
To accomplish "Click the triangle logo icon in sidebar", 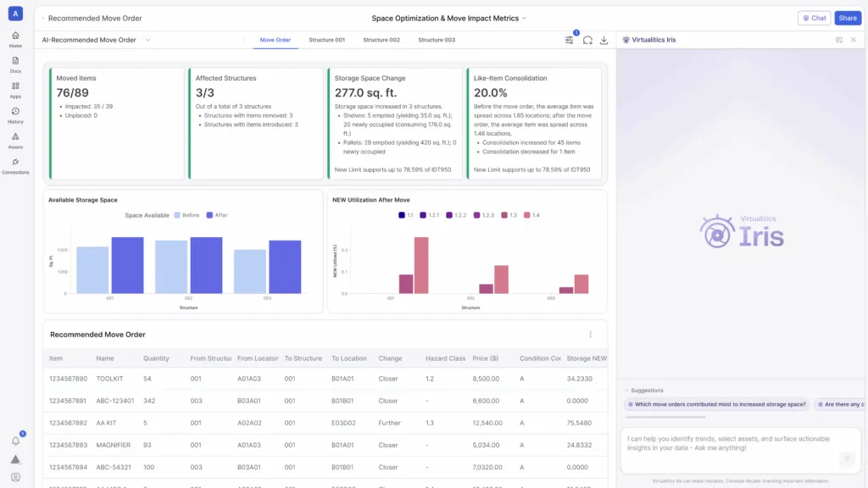I will tap(15, 459).
